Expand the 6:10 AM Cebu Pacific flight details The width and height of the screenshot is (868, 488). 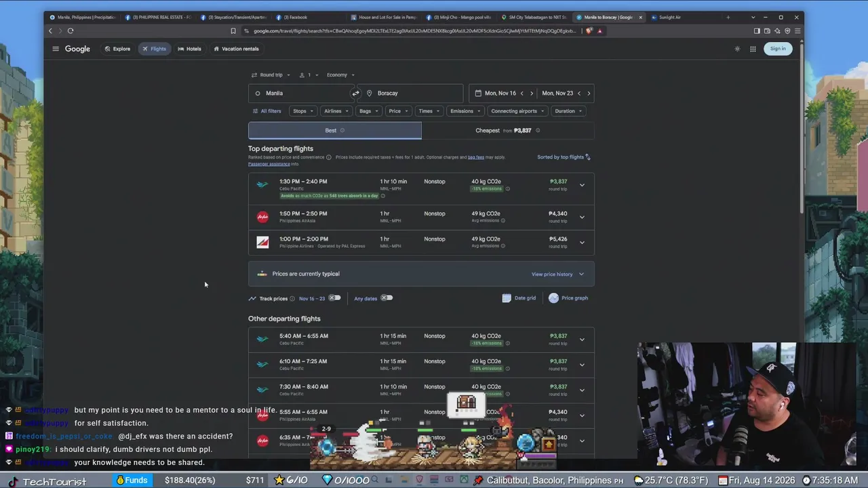[582, 365]
